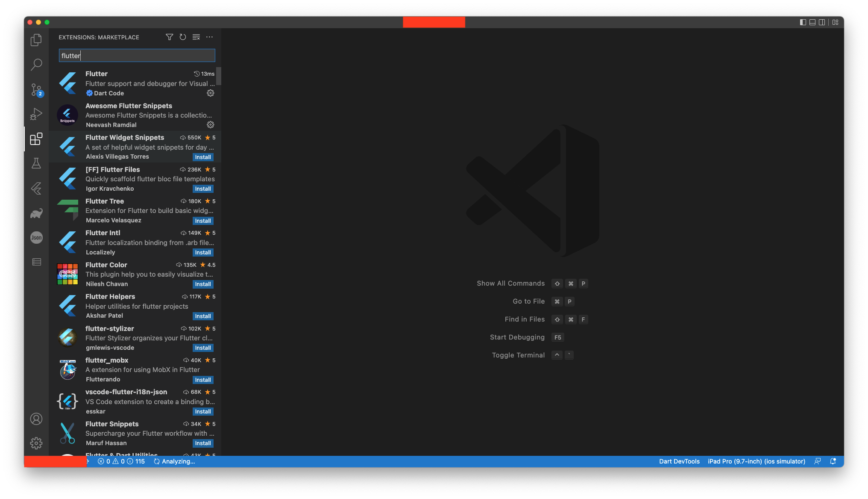Change device iPad Pro (9.7-inch) simulator
This screenshot has height=499, width=868.
click(x=757, y=462)
